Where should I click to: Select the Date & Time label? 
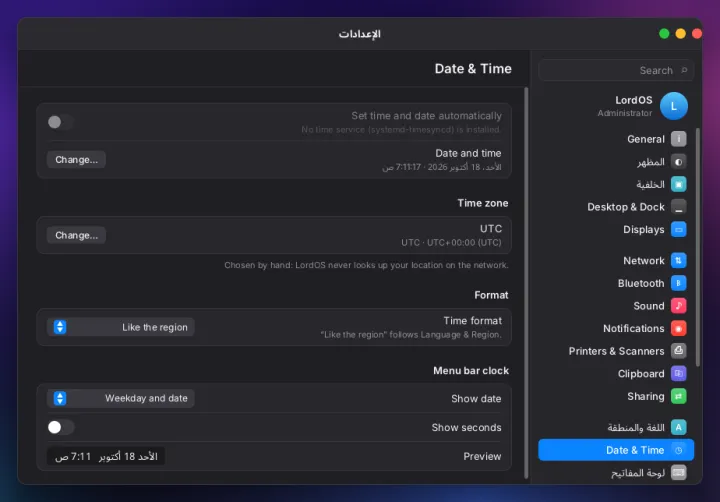point(635,450)
